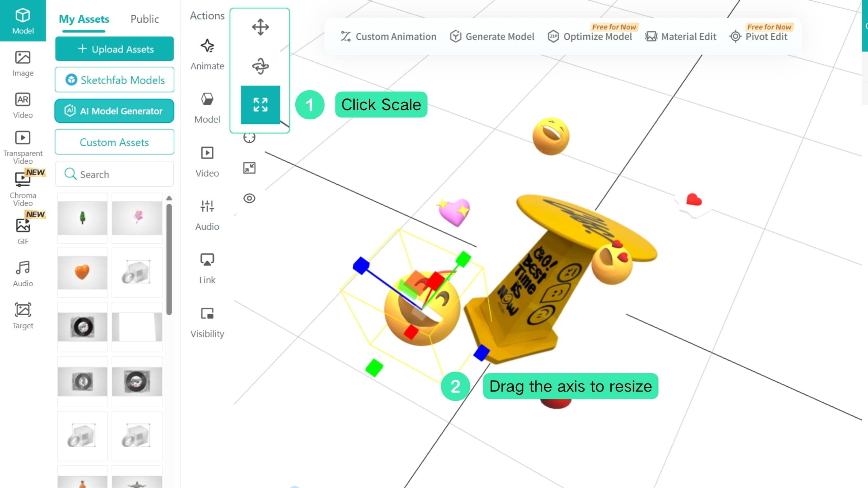Click the shrink-to-fit view icon
Viewport: 868px width, 488px height.
(x=249, y=168)
